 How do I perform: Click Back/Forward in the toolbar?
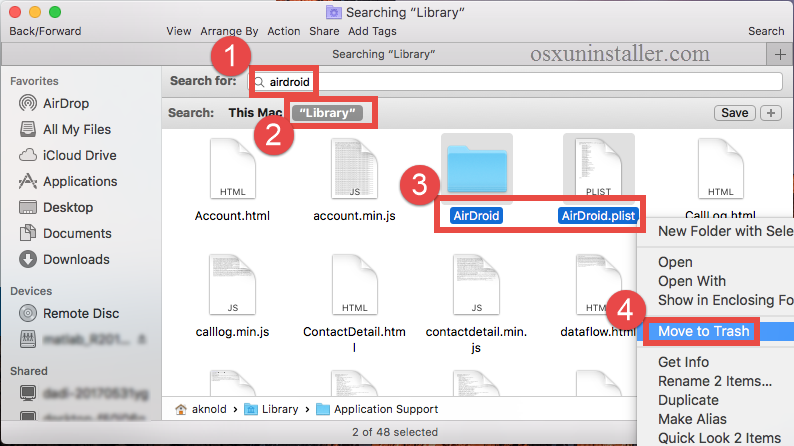[x=45, y=31]
